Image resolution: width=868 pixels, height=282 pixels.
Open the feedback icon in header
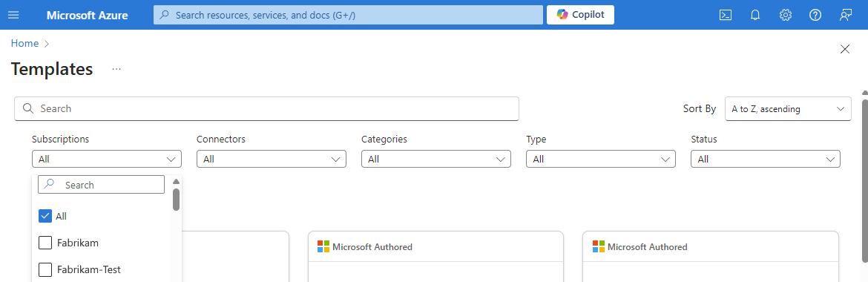point(845,15)
